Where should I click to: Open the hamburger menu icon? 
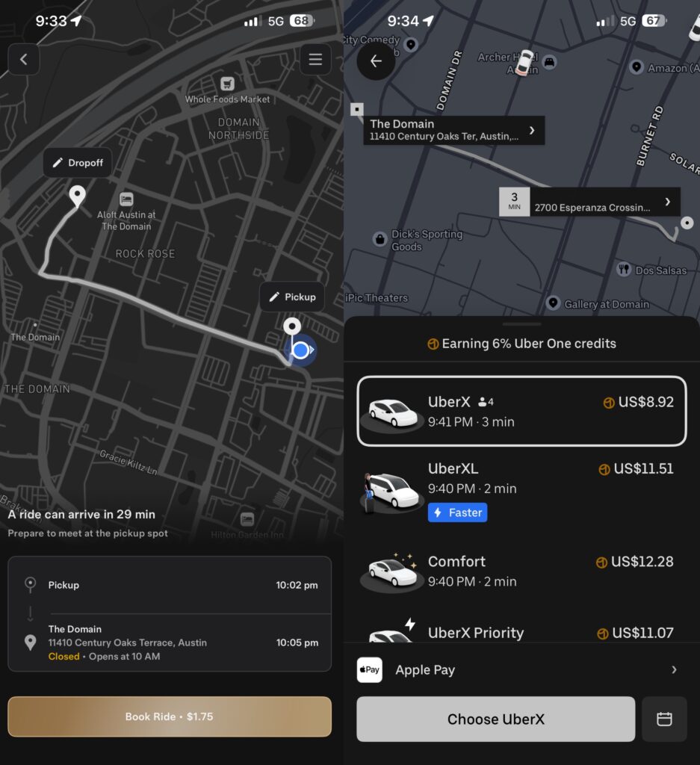pyautogui.click(x=315, y=60)
